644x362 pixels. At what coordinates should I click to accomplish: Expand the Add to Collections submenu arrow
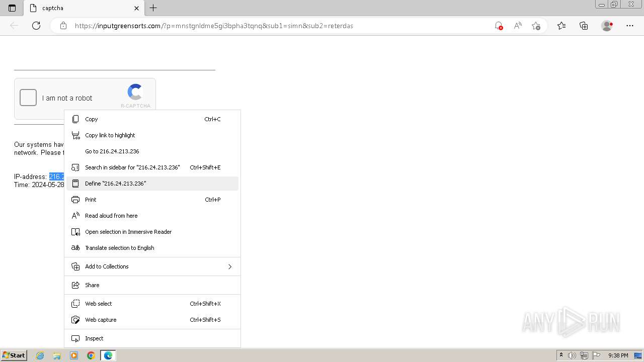tap(230, 266)
